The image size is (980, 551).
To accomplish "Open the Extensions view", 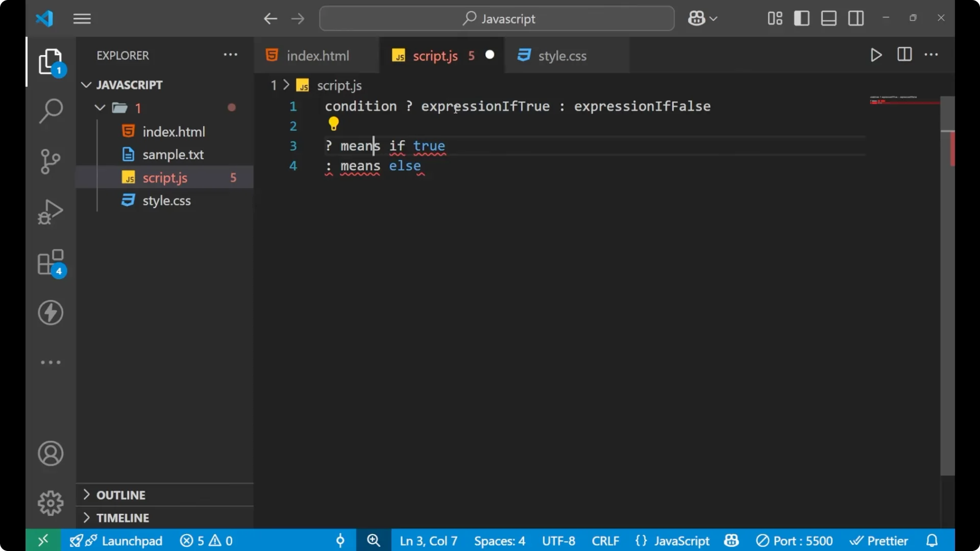I will [x=51, y=262].
